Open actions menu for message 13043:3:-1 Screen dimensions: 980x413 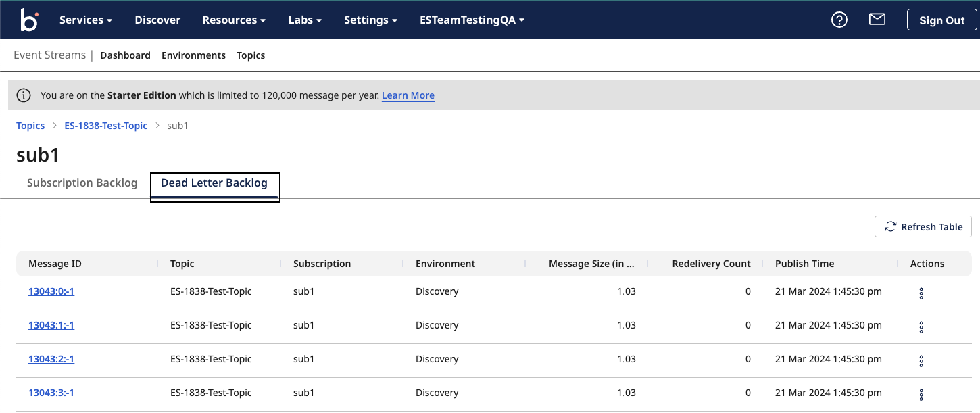point(921,395)
